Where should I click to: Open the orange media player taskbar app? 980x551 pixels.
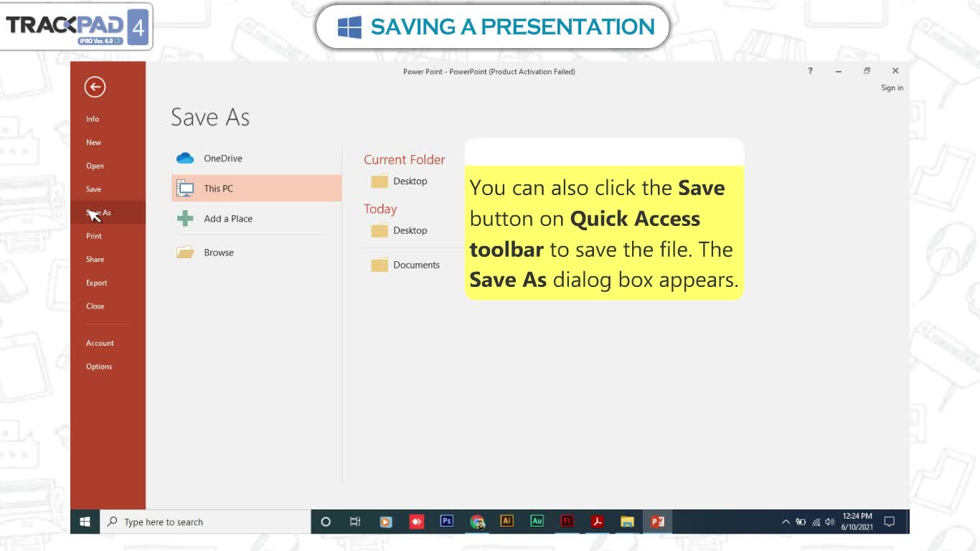pos(386,522)
